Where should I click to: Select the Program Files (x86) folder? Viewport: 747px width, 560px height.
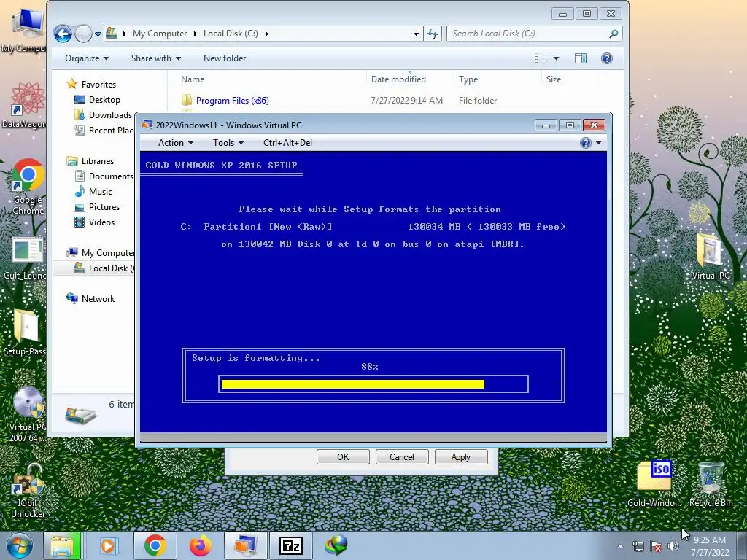(x=233, y=101)
